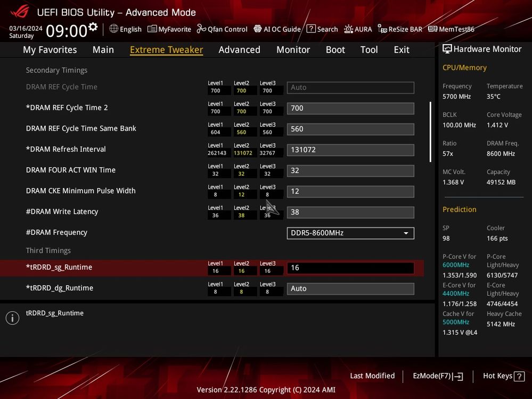This screenshot has height=399, width=532.
Task: Click the MemTest86 memory icon
Action: pos(432,29)
